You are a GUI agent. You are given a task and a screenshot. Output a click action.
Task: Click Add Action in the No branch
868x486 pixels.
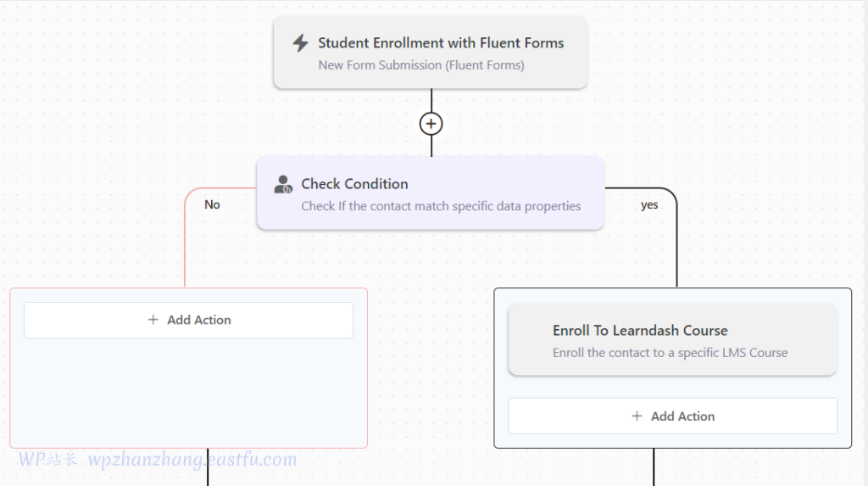tap(198, 320)
